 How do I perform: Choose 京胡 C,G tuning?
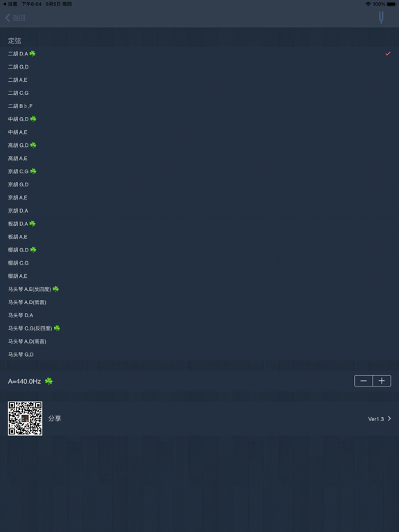coord(199,171)
